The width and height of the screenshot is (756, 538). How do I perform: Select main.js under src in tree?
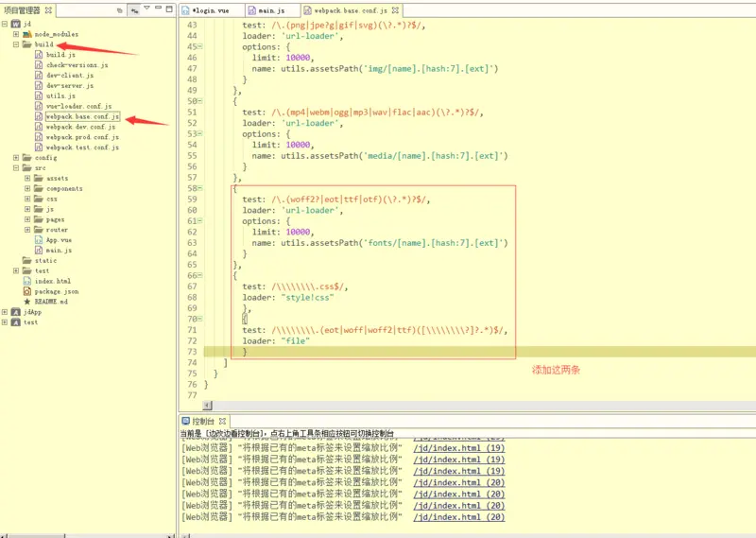(59, 250)
